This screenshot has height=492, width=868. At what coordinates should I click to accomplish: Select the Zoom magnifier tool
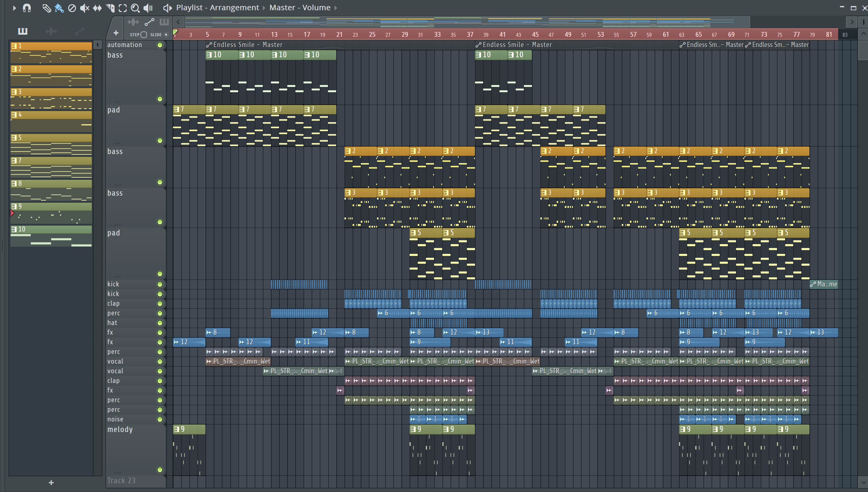coord(135,8)
